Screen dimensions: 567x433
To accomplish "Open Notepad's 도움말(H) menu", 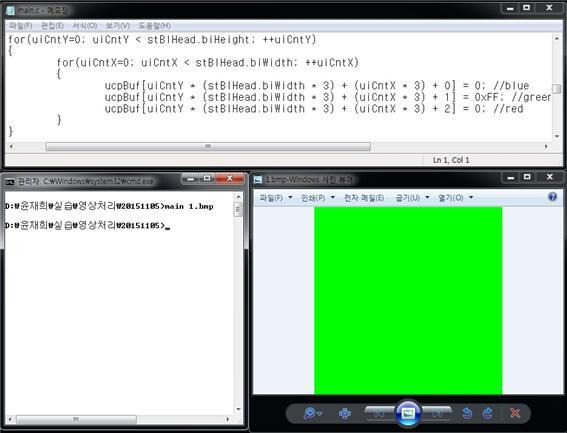I will coord(154,26).
